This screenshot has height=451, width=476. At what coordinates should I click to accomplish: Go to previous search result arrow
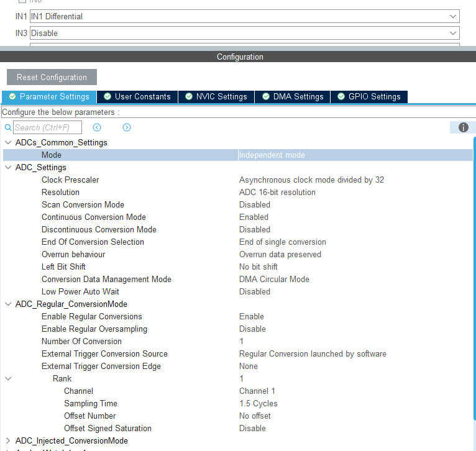97,127
